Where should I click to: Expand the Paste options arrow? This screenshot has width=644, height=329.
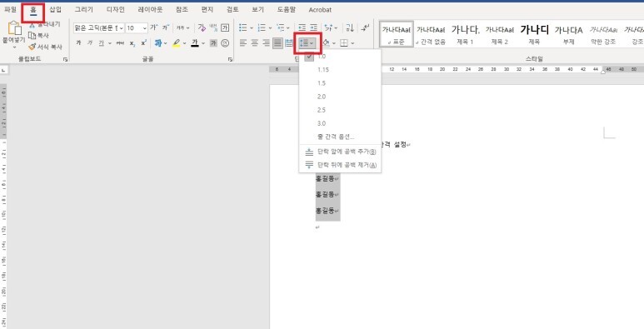(x=14, y=47)
